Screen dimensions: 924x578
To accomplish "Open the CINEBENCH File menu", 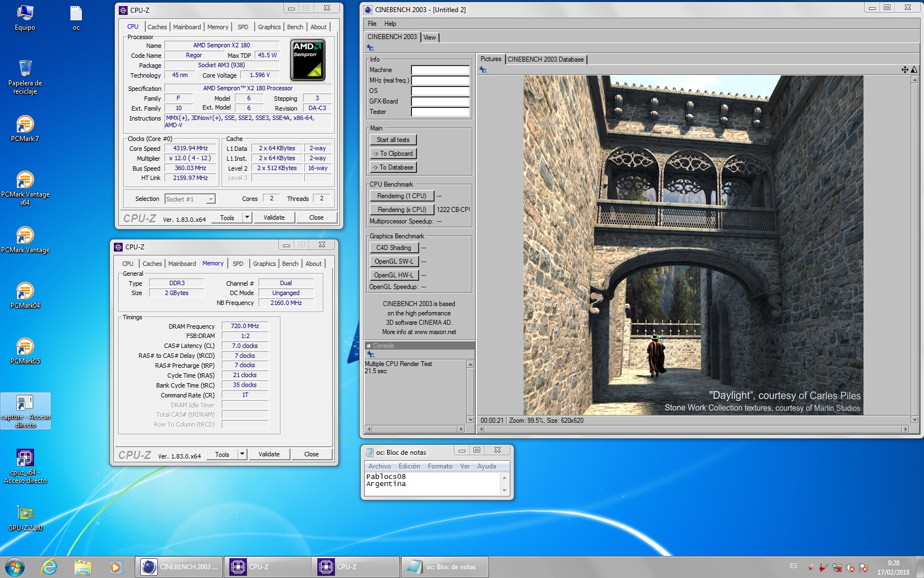I will (x=372, y=24).
